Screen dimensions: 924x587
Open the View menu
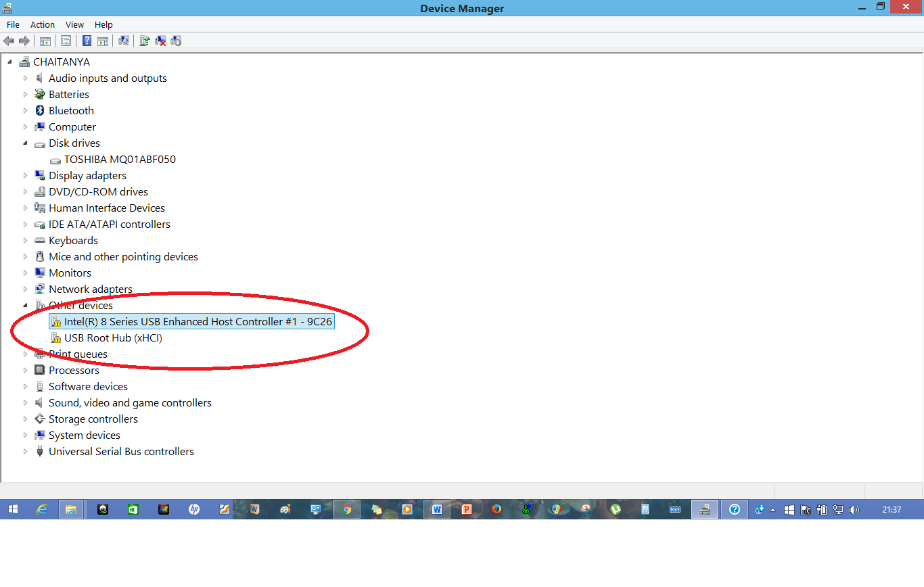click(x=75, y=25)
